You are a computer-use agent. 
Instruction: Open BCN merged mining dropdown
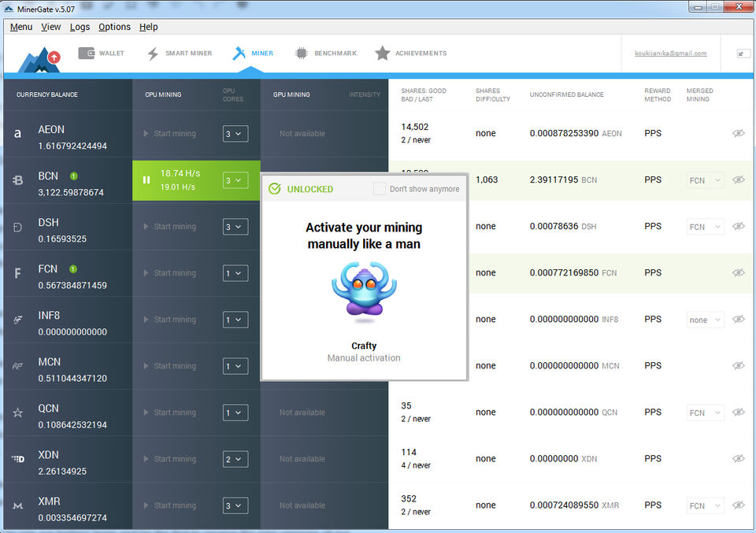pyautogui.click(x=705, y=180)
